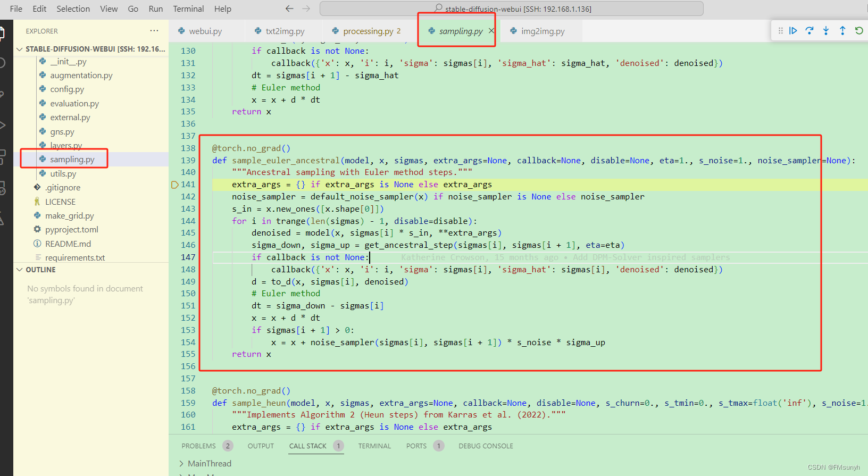
Task: Grab the debug toolbar drag handle
Action: pos(780,31)
